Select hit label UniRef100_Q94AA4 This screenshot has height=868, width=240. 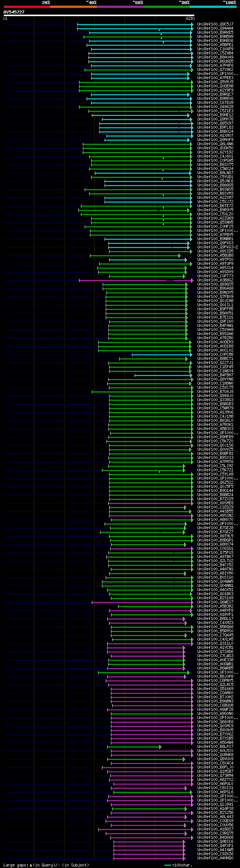(215, 28)
